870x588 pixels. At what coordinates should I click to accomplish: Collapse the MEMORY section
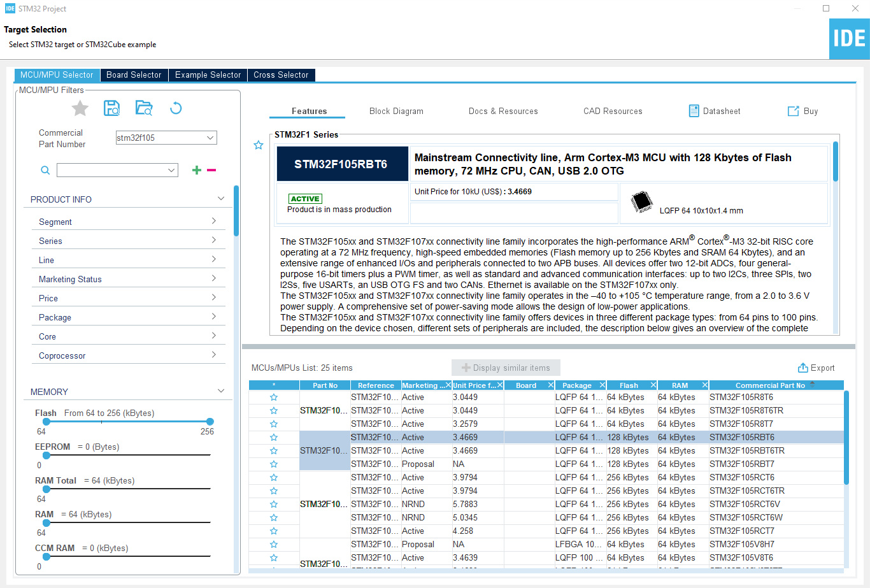tap(221, 391)
